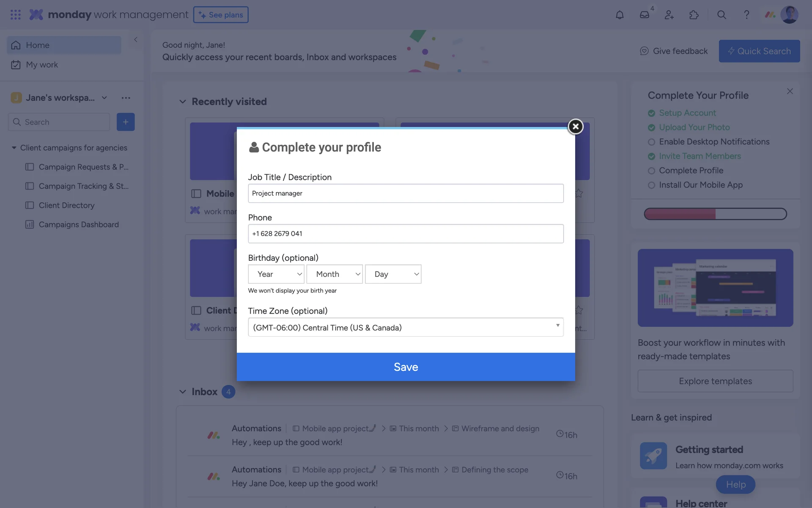Open the help question mark icon
The image size is (812, 508).
[x=746, y=15]
